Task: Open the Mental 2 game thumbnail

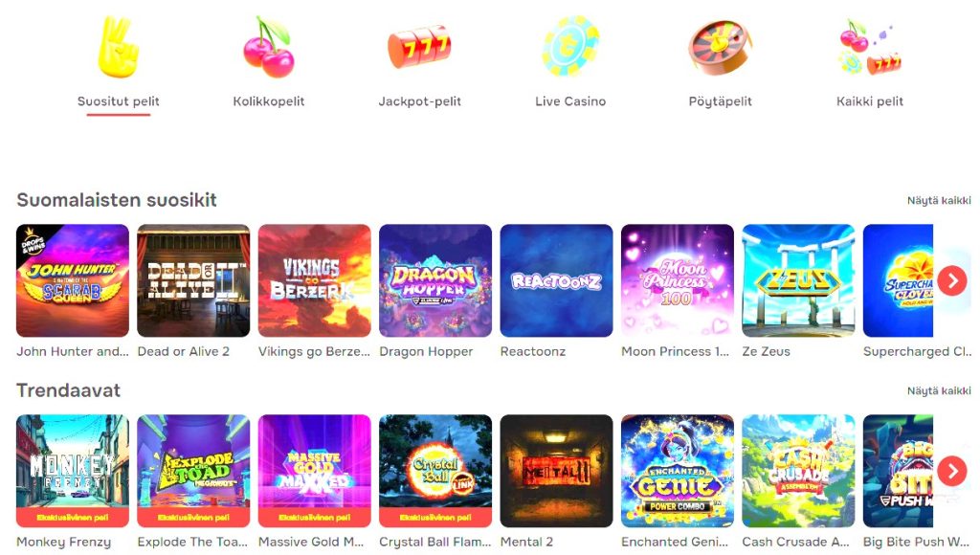Action: pyautogui.click(x=556, y=471)
